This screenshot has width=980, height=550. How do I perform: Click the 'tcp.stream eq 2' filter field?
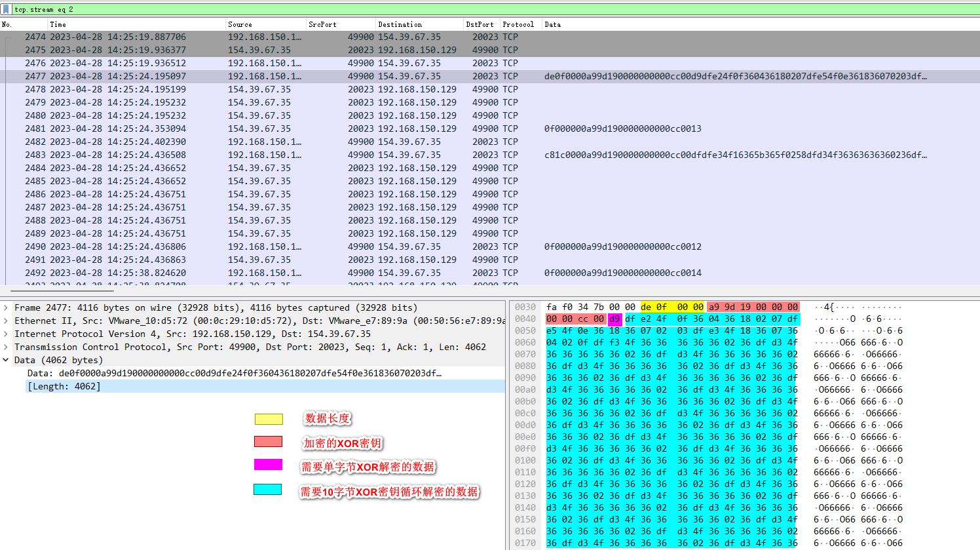click(x=495, y=9)
